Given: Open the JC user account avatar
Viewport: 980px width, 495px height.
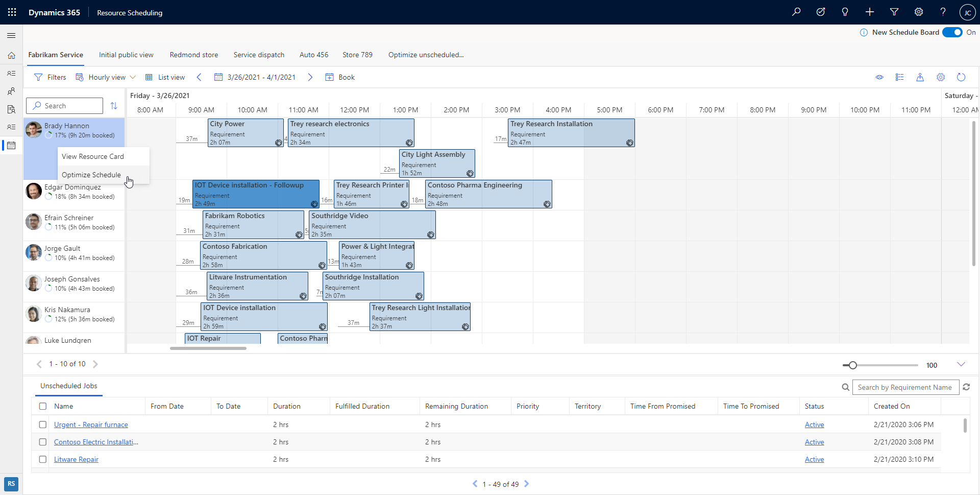Looking at the screenshot, I should tap(967, 12).
